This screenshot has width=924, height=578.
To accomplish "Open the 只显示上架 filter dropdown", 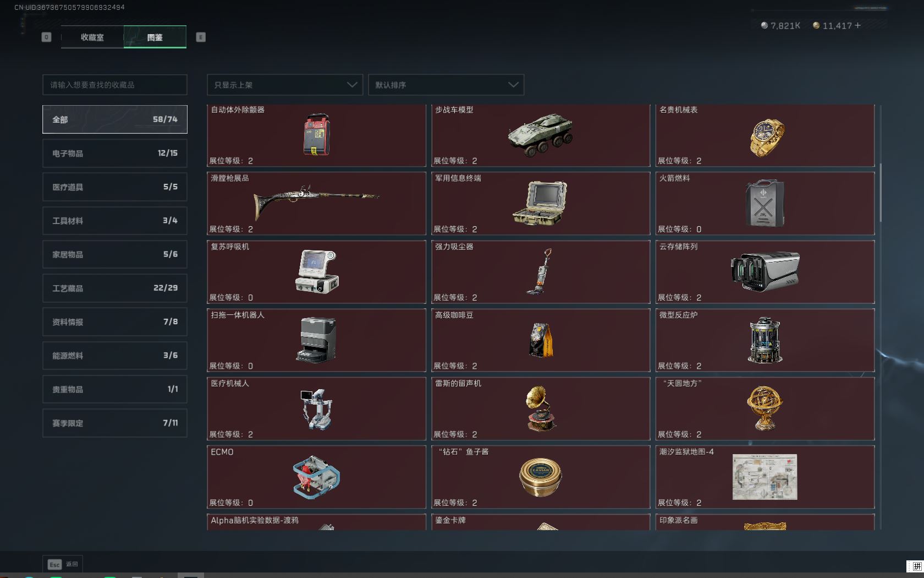I will [284, 85].
